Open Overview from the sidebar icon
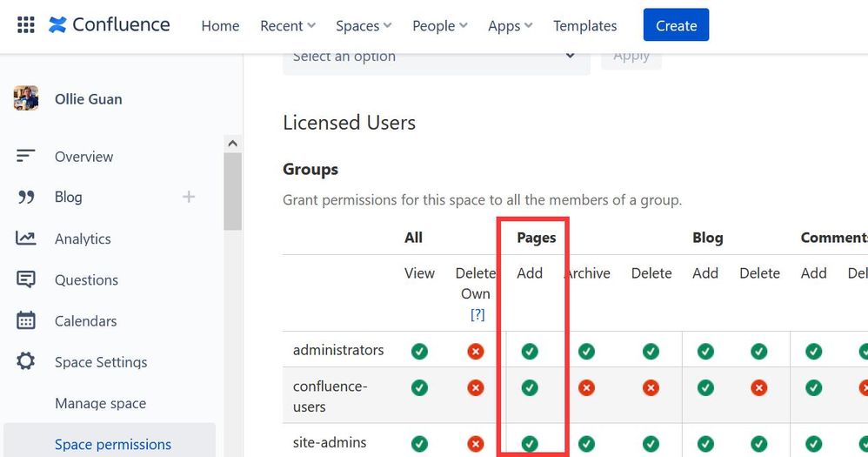 pos(25,156)
